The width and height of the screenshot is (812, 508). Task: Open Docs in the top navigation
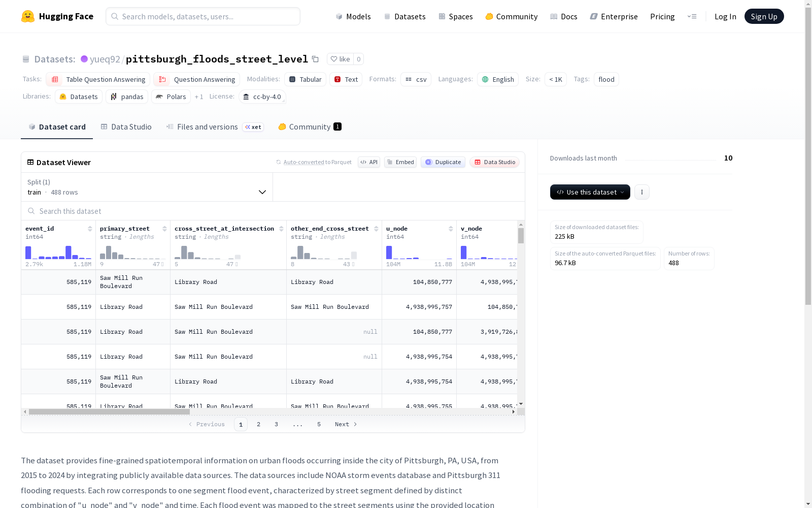click(x=563, y=16)
